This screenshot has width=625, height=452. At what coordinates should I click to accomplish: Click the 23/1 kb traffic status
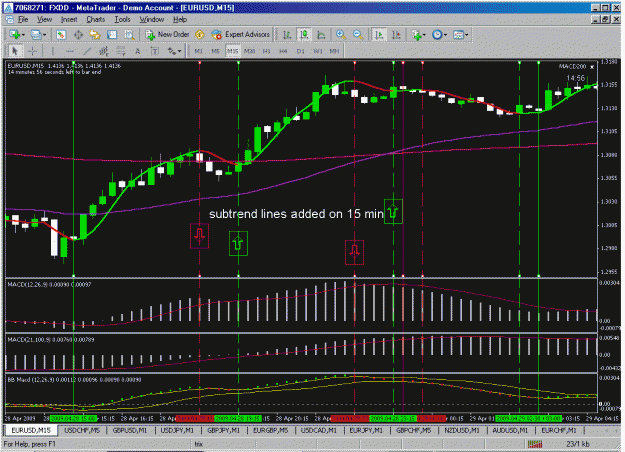tap(578, 444)
